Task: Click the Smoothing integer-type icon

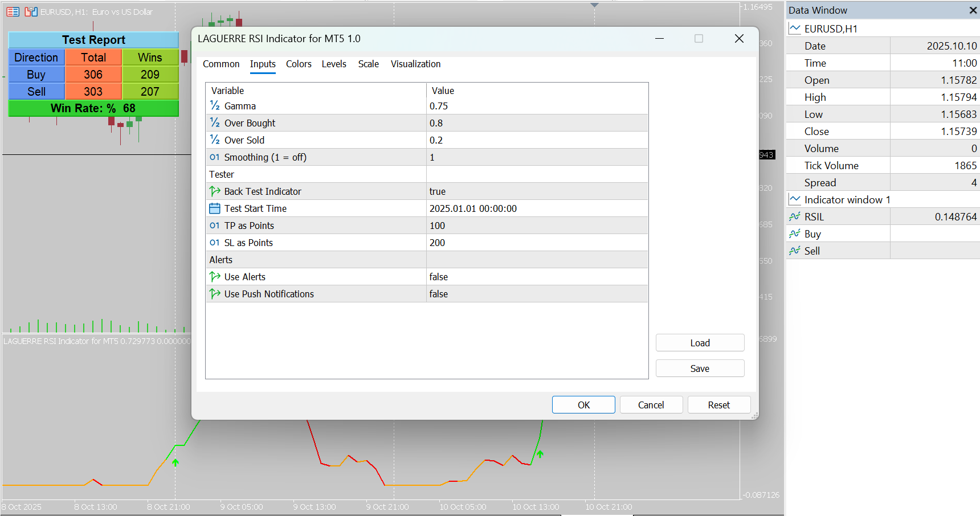Action: pyautogui.click(x=215, y=157)
